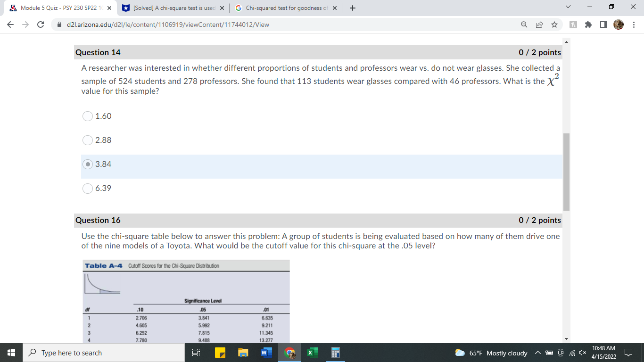
Task: Bookmark this page with the star icon
Action: click(x=554, y=25)
